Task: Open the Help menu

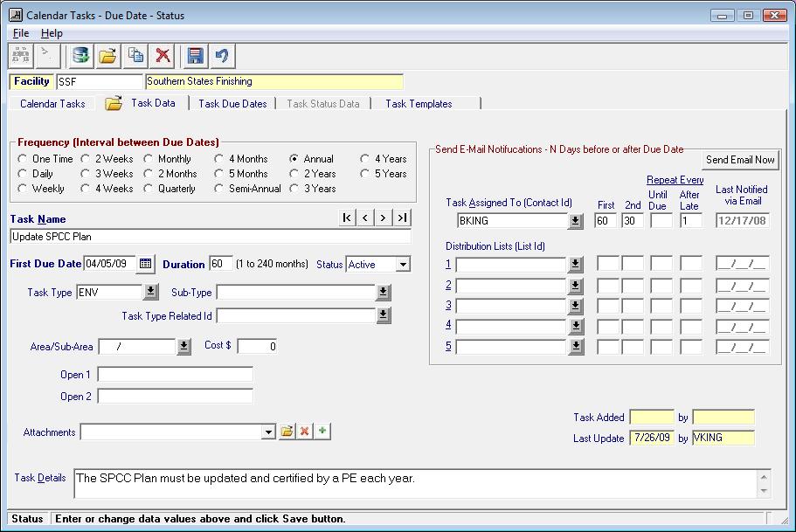Action: pyautogui.click(x=52, y=33)
